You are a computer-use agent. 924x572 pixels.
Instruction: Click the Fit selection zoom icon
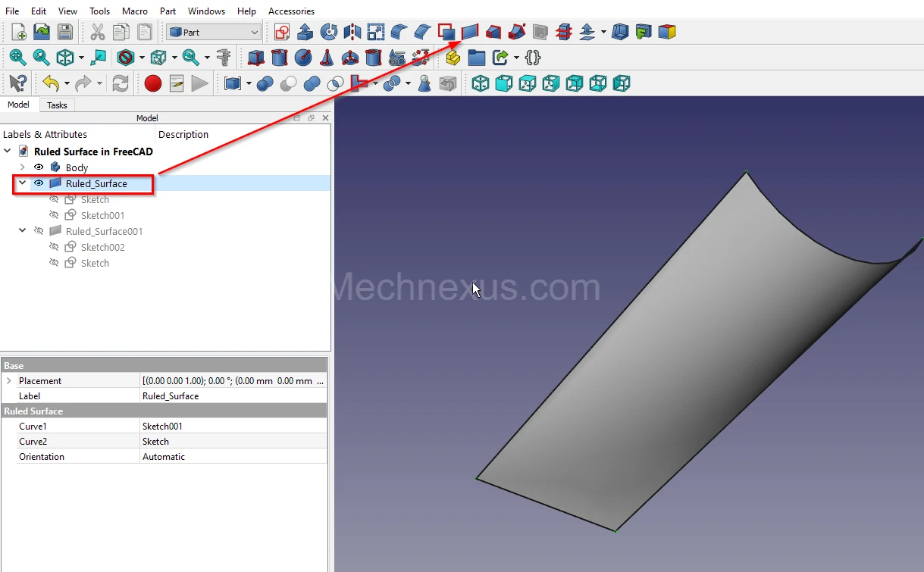point(42,58)
